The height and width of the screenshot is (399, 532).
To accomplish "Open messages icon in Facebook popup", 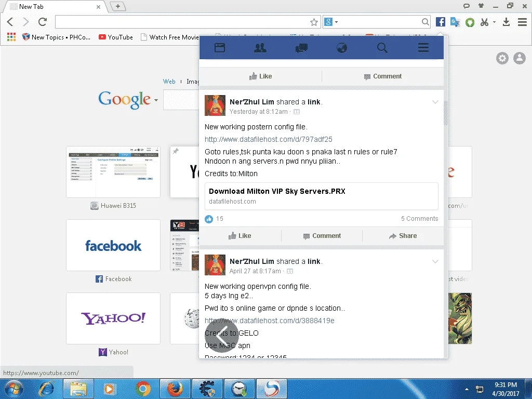I will (301, 48).
